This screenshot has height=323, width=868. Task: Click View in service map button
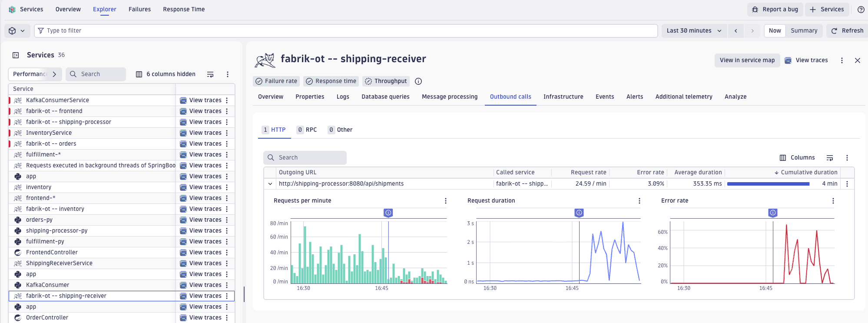[747, 60]
